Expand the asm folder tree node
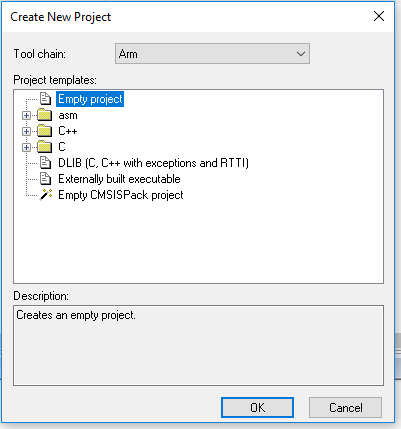The height and width of the screenshot is (429, 401). pos(26,115)
